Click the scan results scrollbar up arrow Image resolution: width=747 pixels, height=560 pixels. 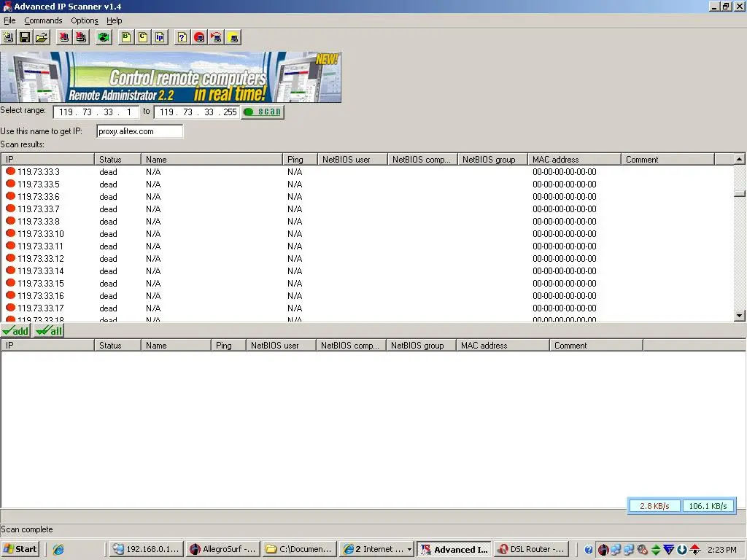click(740, 159)
